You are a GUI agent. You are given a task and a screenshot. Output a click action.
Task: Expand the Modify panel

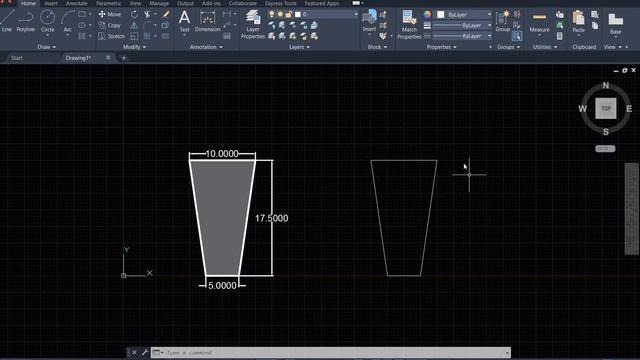(134, 47)
